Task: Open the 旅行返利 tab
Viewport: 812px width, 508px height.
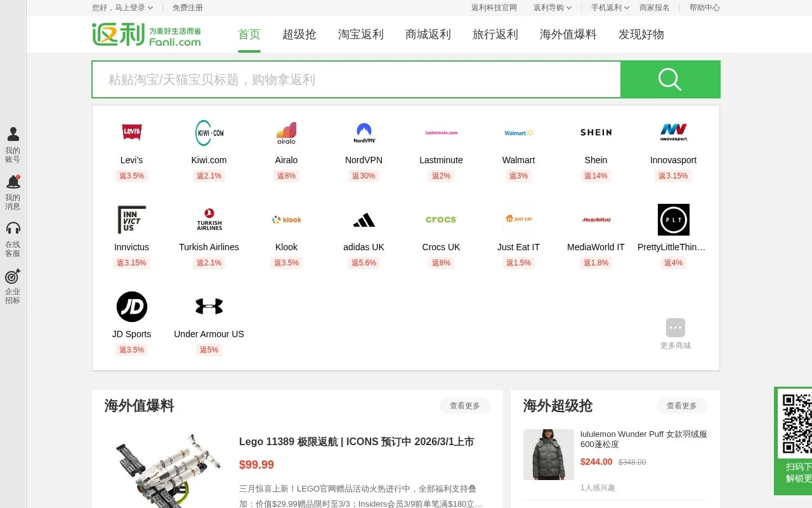Action: 495,34
